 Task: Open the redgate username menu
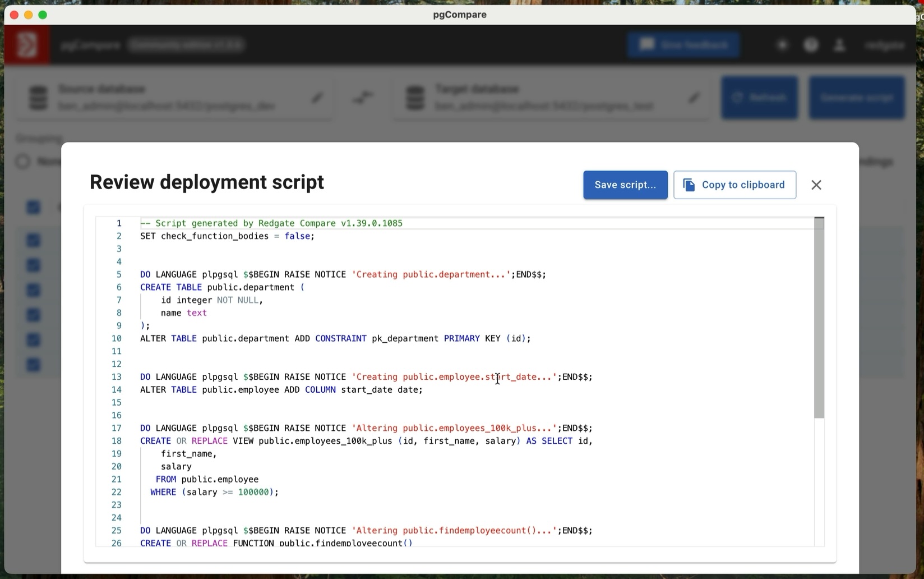pos(884,45)
